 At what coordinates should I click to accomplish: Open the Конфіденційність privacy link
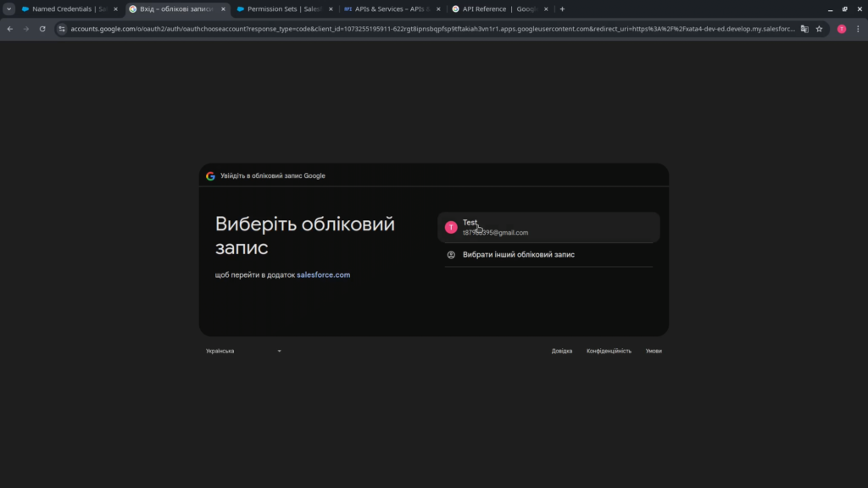coord(609,351)
